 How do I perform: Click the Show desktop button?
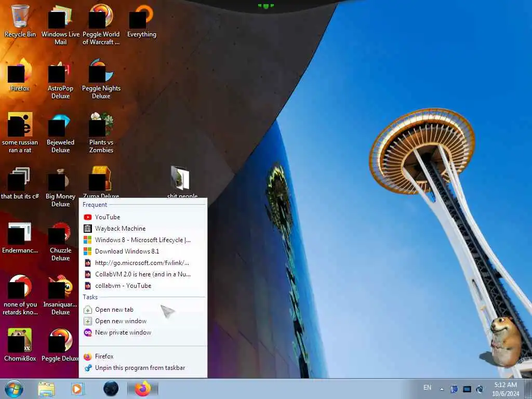[528, 389]
